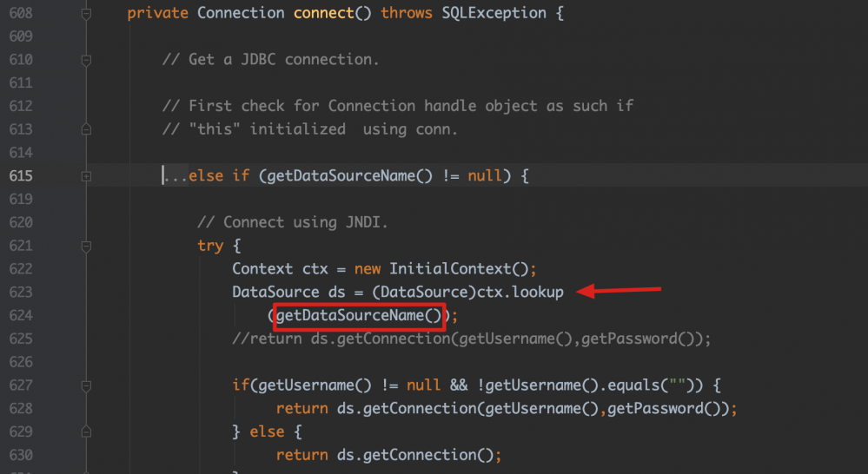Viewport: 868px width, 474px height.
Task: Click the red-boxed getDataSourceName() call
Action: point(359,316)
